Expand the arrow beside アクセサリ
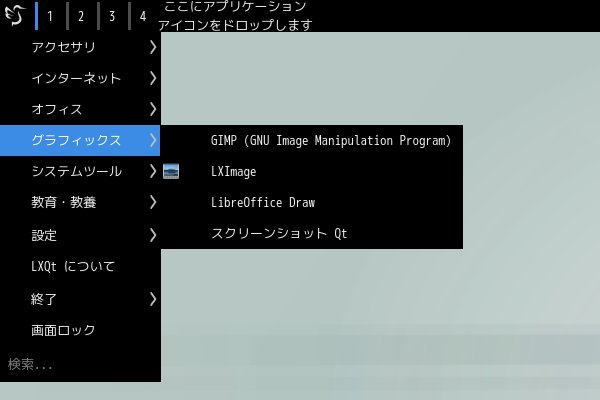This screenshot has height=400, width=600. click(x=153, y=47)
